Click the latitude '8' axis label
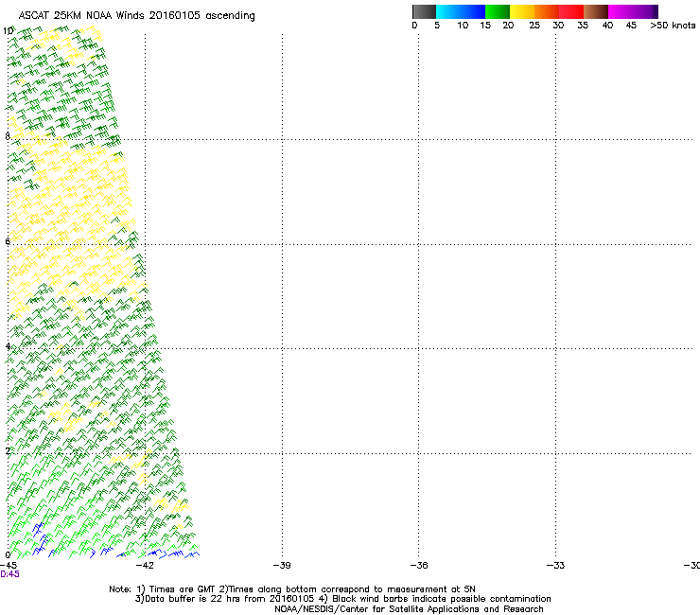The image size is (700, 615). [x=8, y=136]
